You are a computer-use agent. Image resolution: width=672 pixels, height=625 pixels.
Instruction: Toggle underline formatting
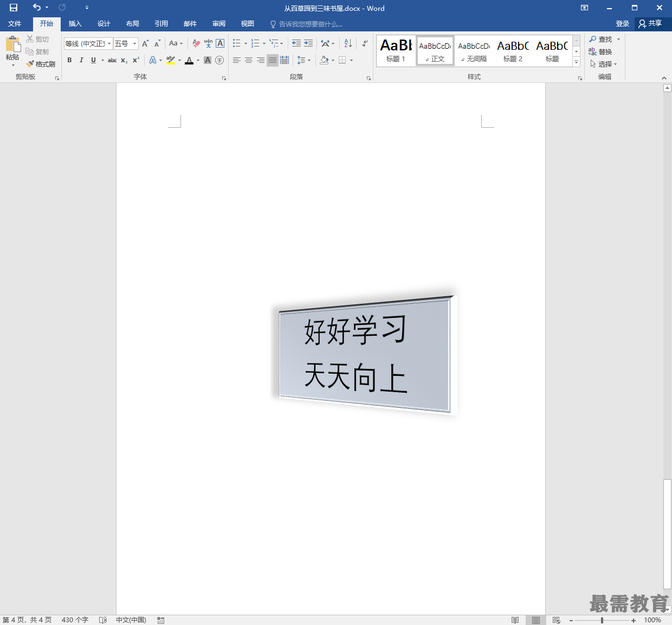[x=93, y=60]
